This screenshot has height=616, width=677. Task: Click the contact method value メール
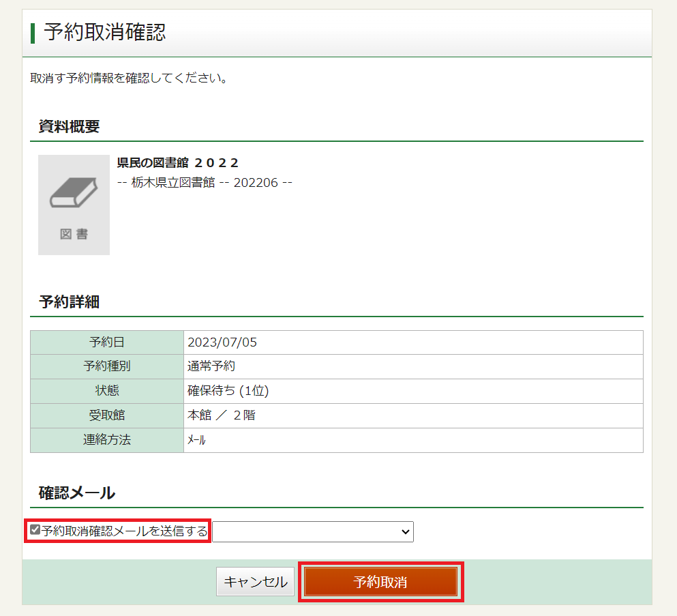[196, 440]
